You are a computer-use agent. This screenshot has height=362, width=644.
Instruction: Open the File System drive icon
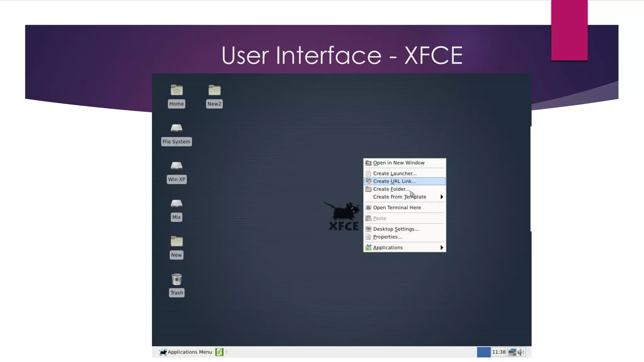click(x=176, y=128)
